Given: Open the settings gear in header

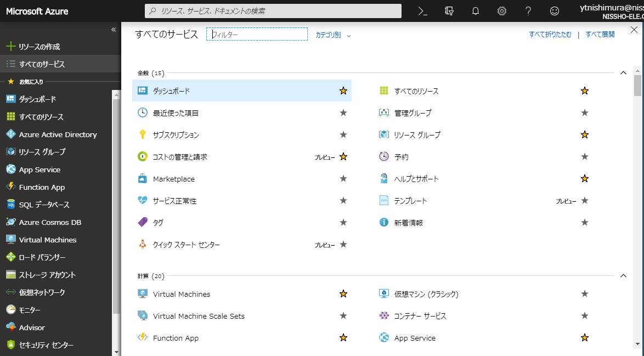Looking at the screenshot, I should (501, 11).
